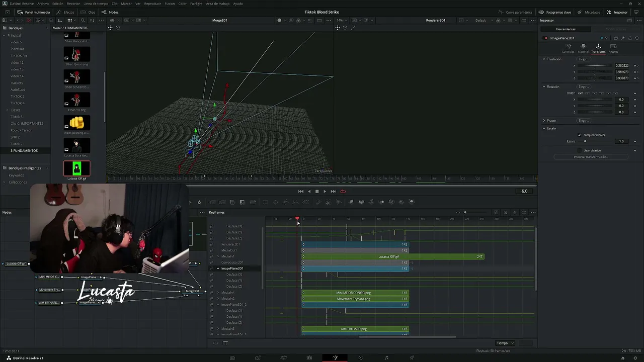
Task: Play forward button
Action: click(325, 191)
